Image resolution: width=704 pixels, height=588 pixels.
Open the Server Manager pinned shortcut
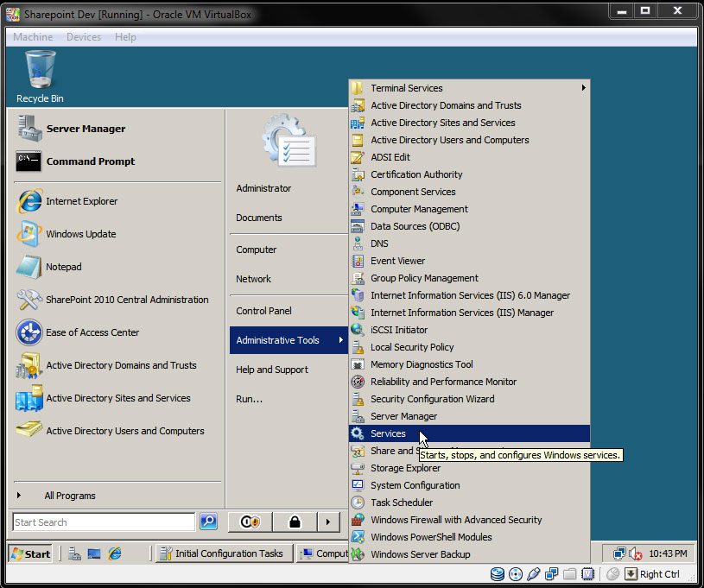click(x=117, y=129)
